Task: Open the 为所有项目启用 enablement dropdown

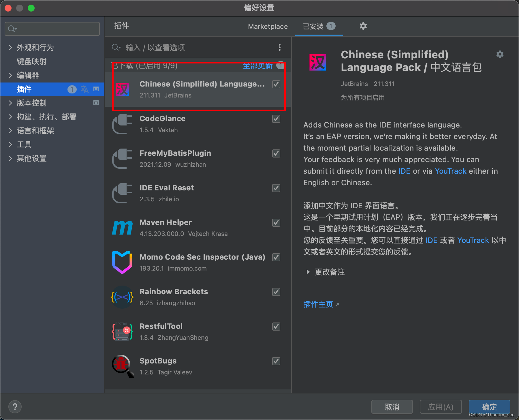Action: click(363, 97)
